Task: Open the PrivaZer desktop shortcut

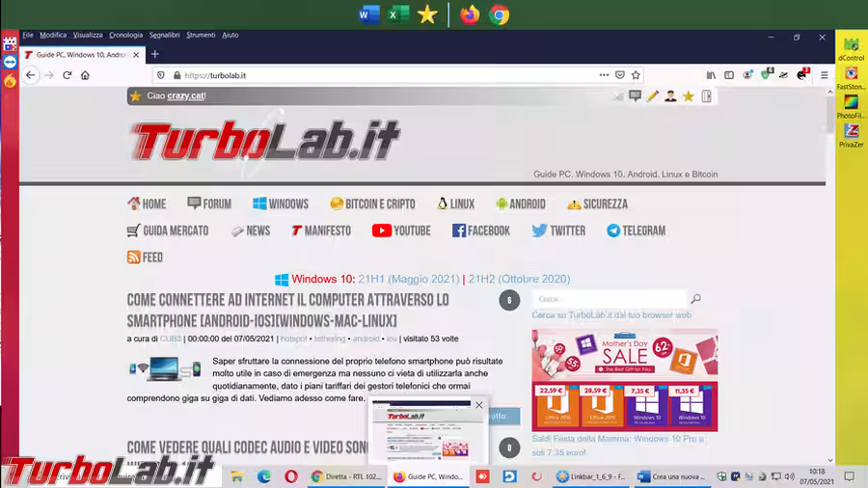Action: point(851,135)
